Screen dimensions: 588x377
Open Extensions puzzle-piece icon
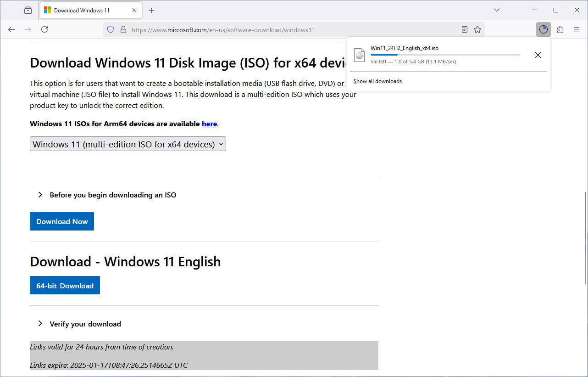coord(560,29)
